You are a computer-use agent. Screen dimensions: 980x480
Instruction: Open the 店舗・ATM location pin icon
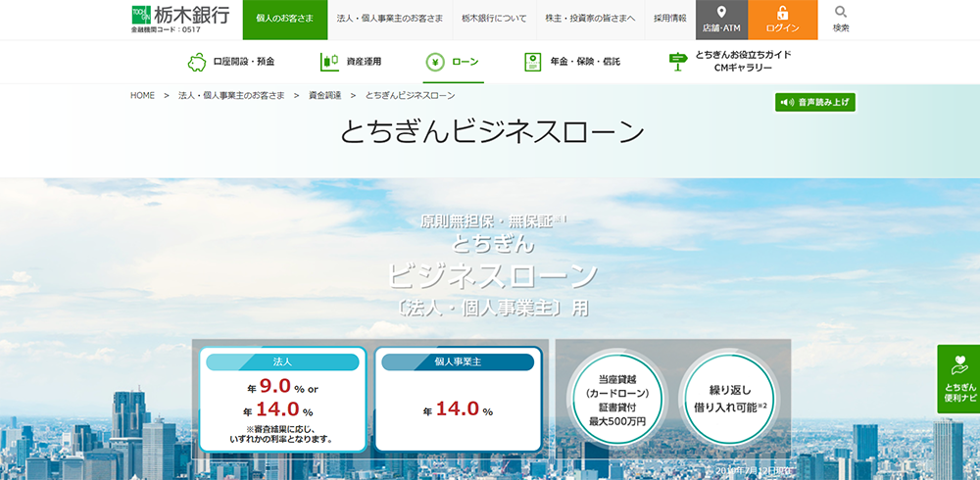(x=721, y=13)
